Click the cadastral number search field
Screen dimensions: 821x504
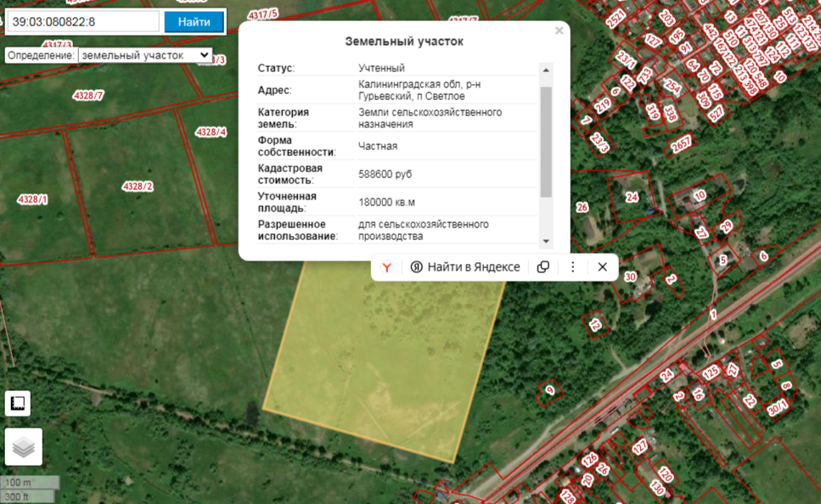tap(82, 21)
